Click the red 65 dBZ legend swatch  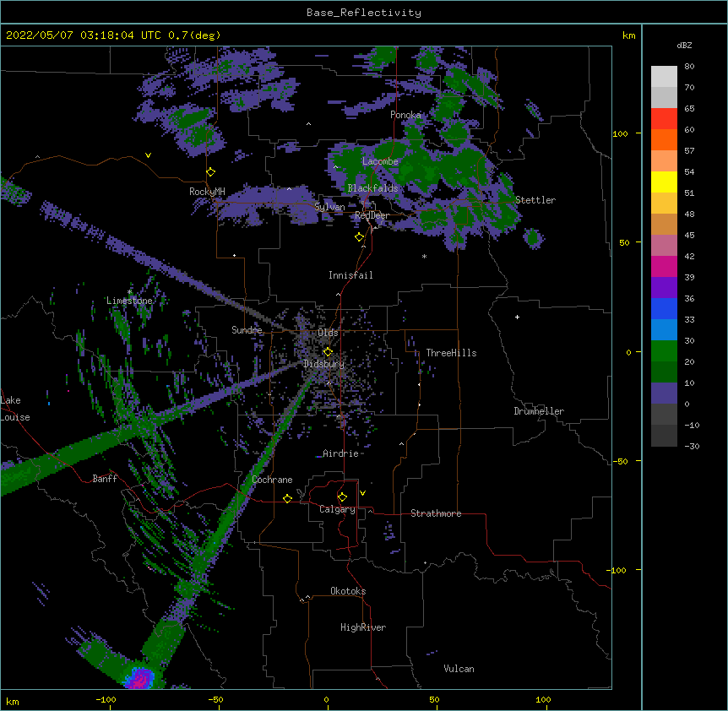click(664, 118)
